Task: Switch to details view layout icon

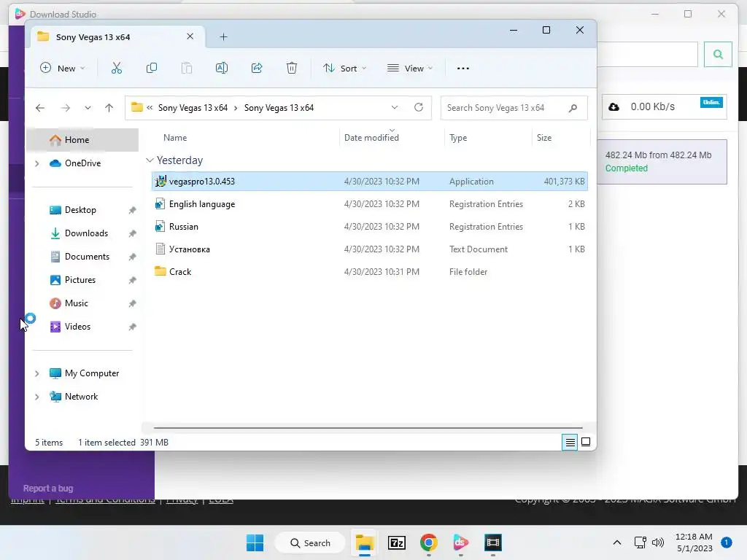Action: point(570,443)
